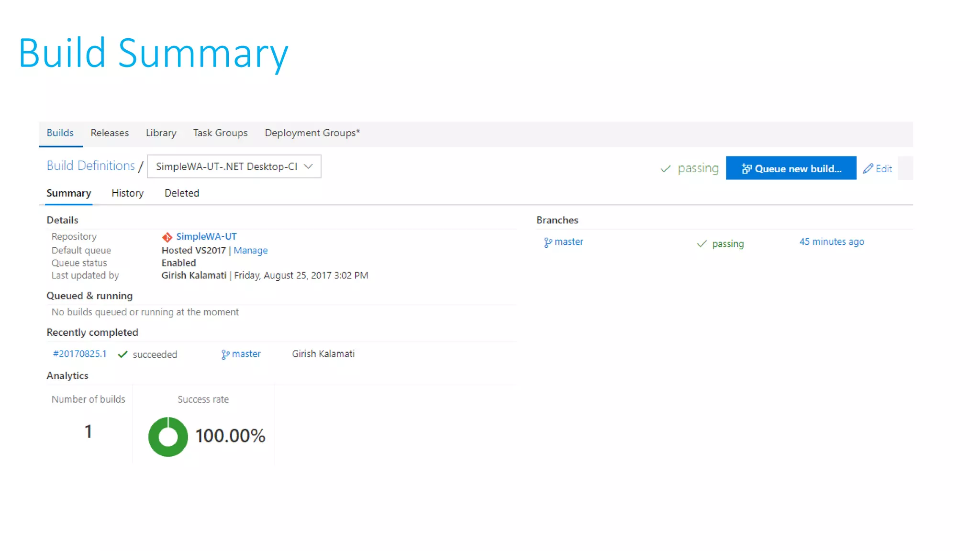
Task: Click the green succeeded checkmark icon
Action: (x=122, y=354)
